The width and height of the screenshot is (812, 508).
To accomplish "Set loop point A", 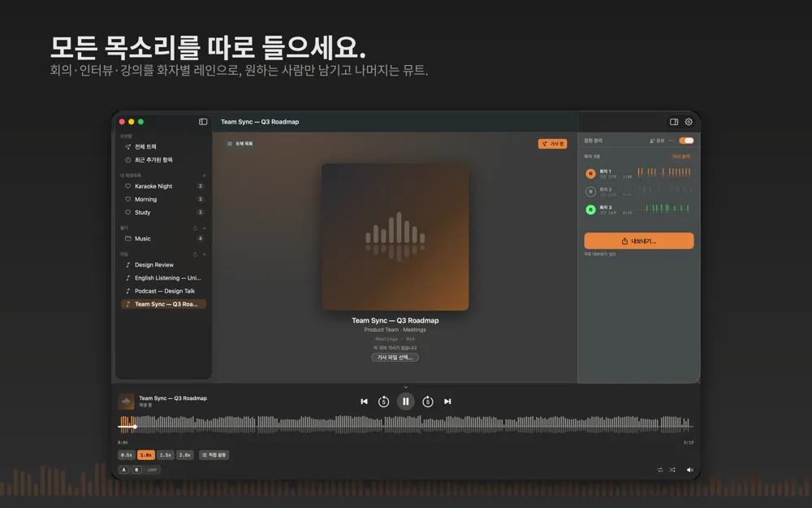I will pyautogui.click(x=123, y=470).
